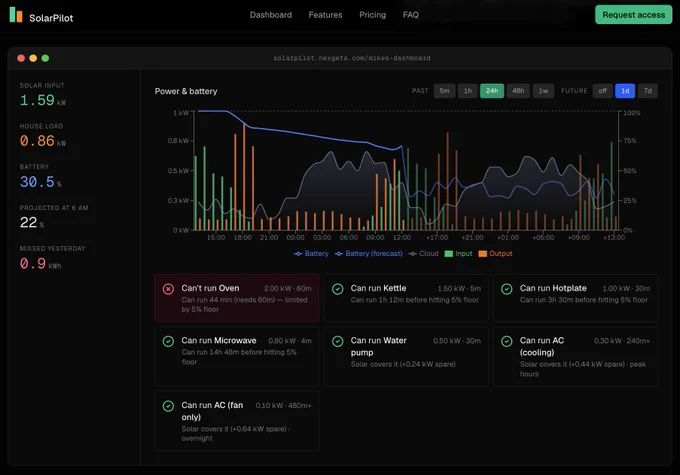Open the Pricing nav item
The image size is (680, 475).
(x=373, y=15)
